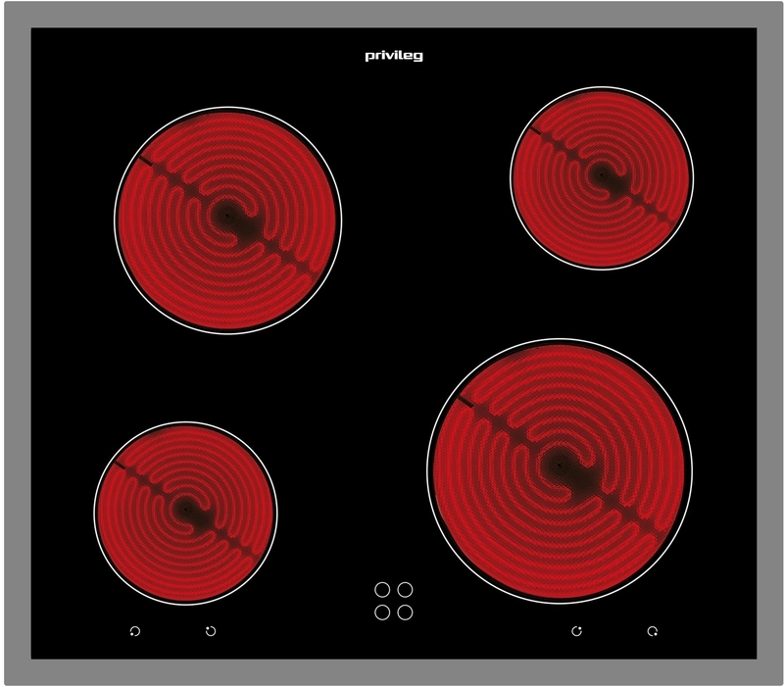This screenshot has width=784, height=687.
Task: Tap the far-left rotary control symbol
Action: click(x=135, y=631)
